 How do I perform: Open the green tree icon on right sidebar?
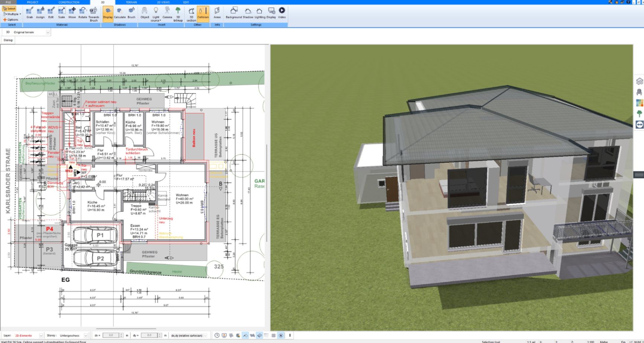click(640, 114)
